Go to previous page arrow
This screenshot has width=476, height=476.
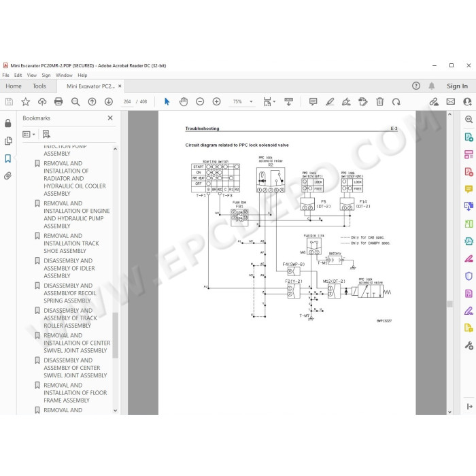coord(92,102)
